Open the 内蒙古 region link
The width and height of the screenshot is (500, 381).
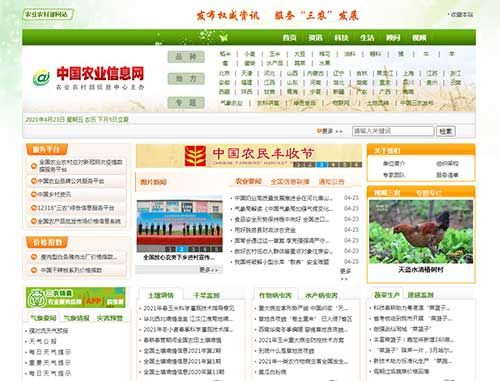315,73
